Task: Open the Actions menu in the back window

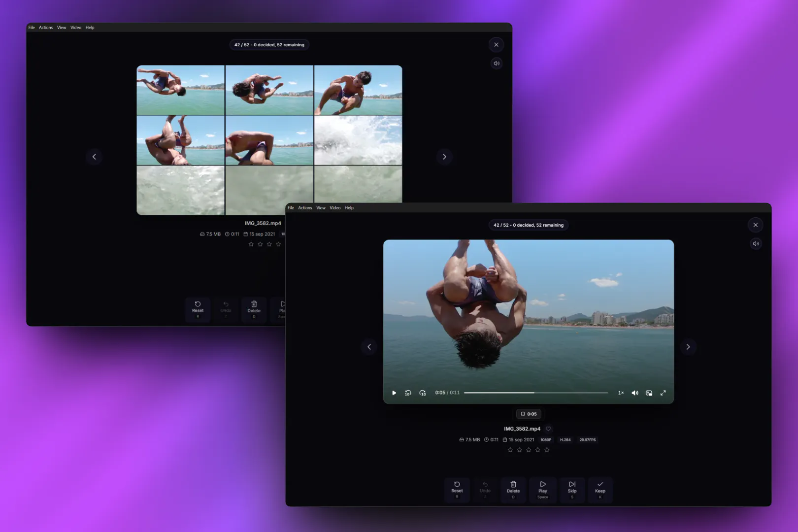Action: (x=46, y=28)
